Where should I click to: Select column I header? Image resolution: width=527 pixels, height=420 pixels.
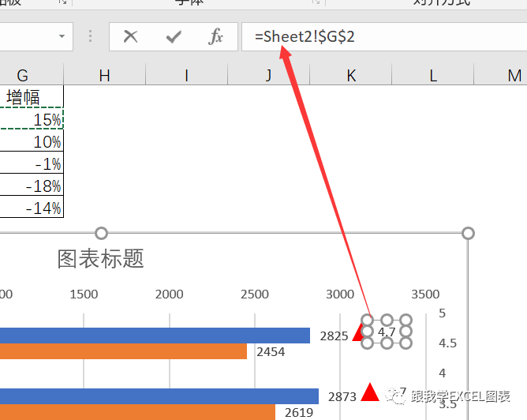tap(186, 75)
